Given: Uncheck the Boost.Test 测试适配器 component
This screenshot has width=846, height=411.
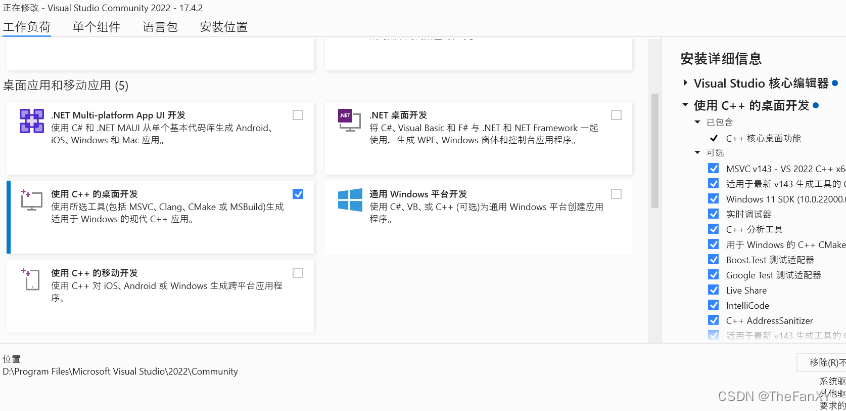Looking at the screenshot, I should [x=713, y=259].
